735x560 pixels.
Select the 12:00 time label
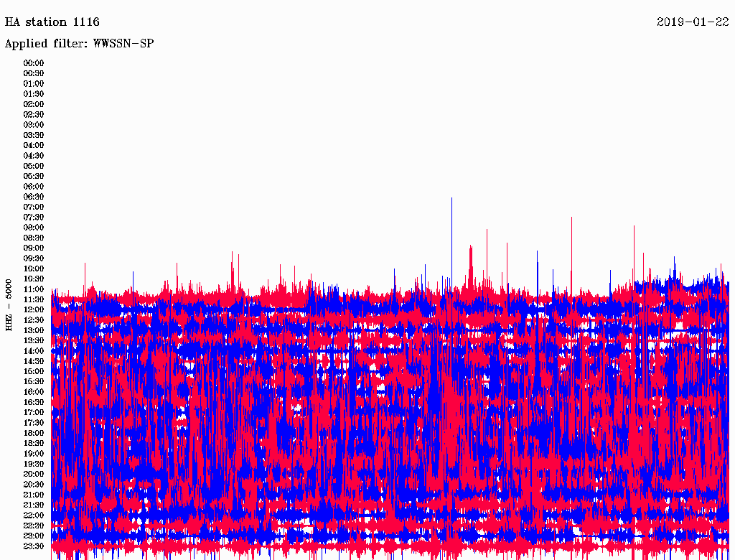coord(34,310)
